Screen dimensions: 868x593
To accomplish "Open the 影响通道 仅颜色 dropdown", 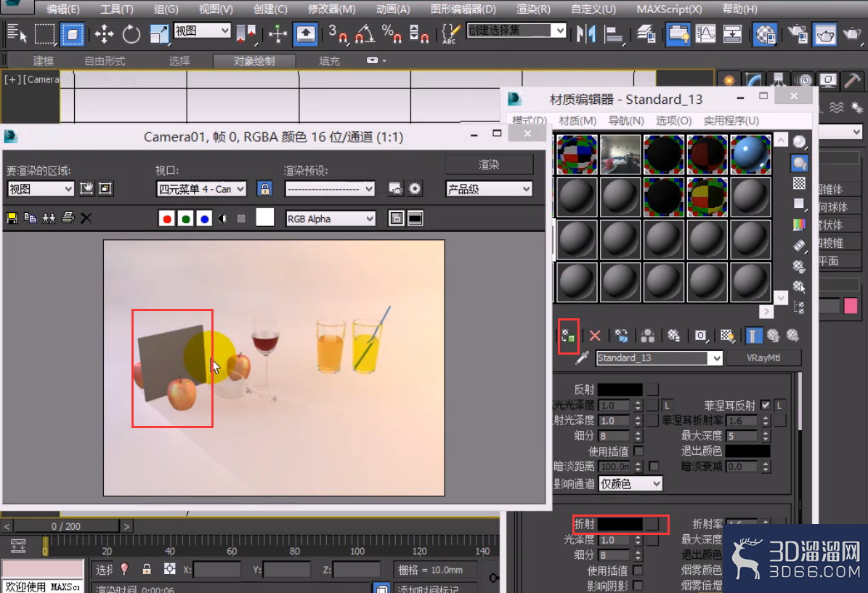I will [630, 484].
